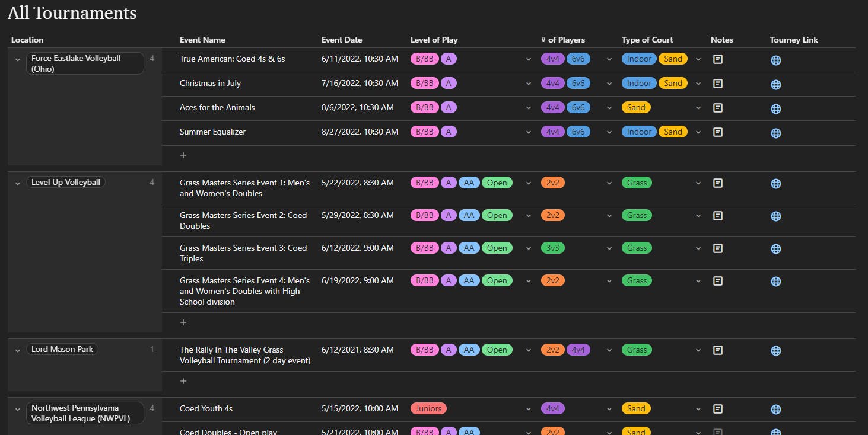Open notes icon for Grass Masters Event 2
Screen dimensions: 868x435
[717, 216]
